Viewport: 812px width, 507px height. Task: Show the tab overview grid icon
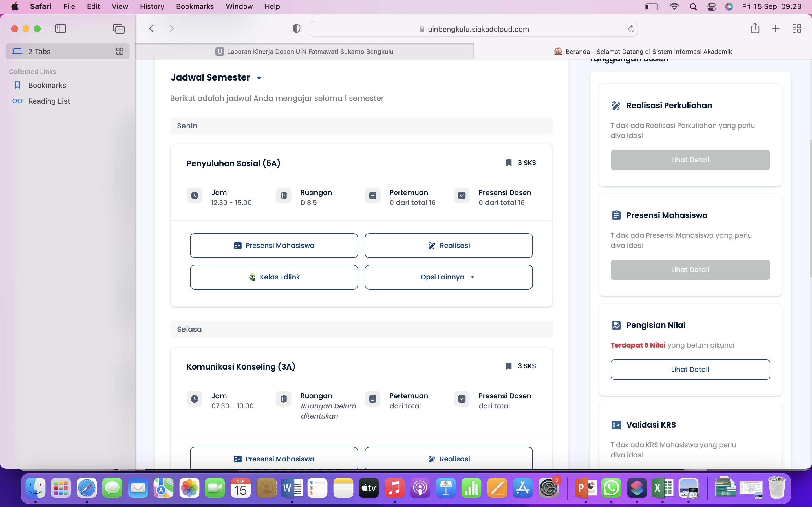[x=796, y=28]
